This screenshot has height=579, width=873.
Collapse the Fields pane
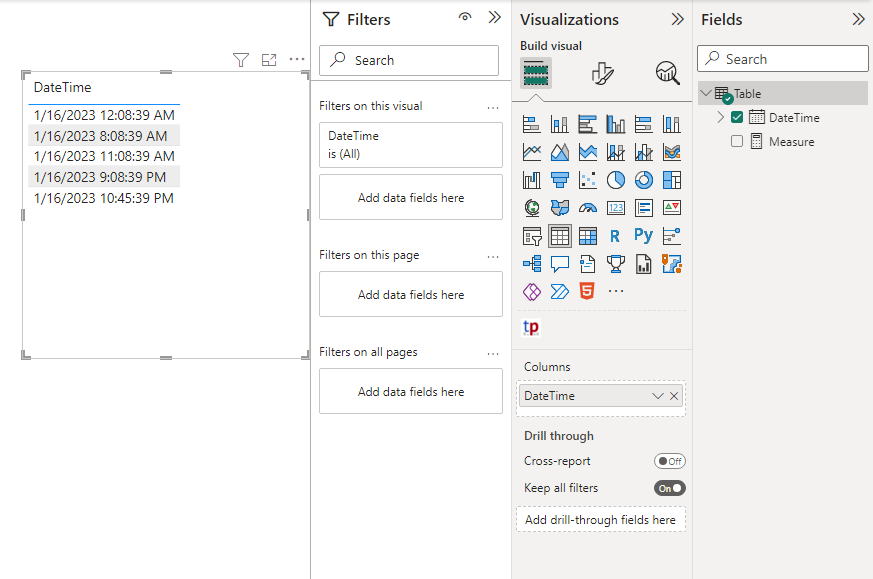click(x=858, y=19)
